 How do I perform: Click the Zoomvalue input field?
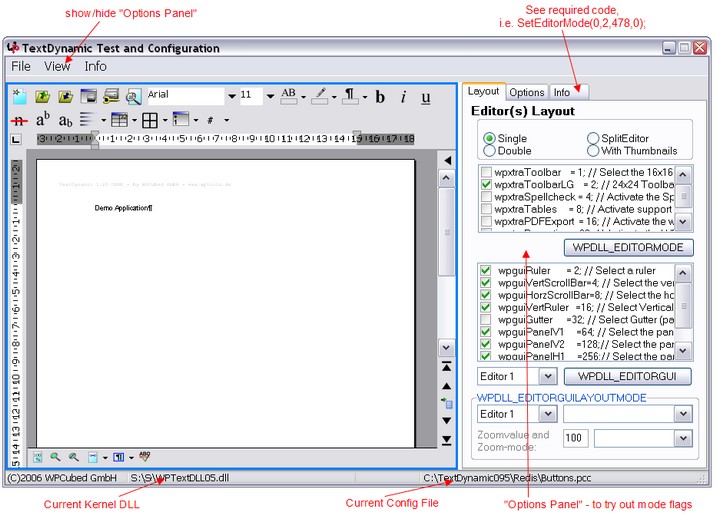click(574, 437)
